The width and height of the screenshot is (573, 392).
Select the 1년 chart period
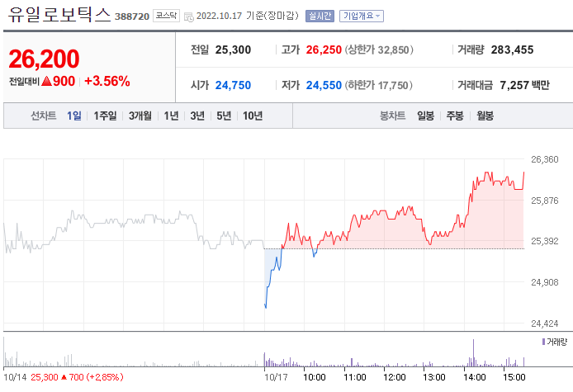(x=171, y=116)
